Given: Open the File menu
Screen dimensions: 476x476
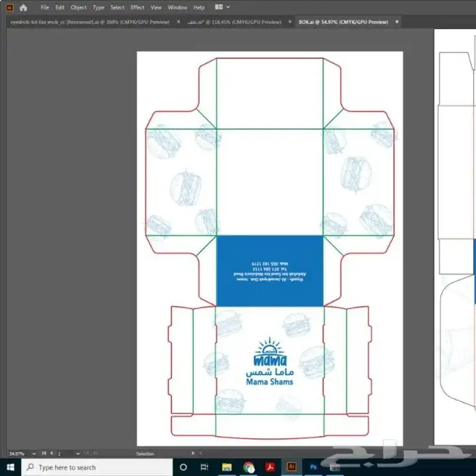Looking at the screenshot, I should point(45,7).
